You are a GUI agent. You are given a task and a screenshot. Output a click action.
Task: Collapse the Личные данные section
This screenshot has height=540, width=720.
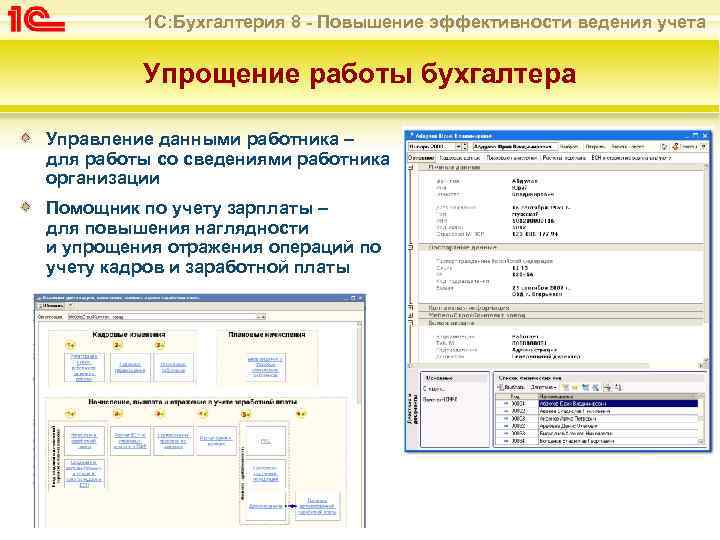click(411, 168)
